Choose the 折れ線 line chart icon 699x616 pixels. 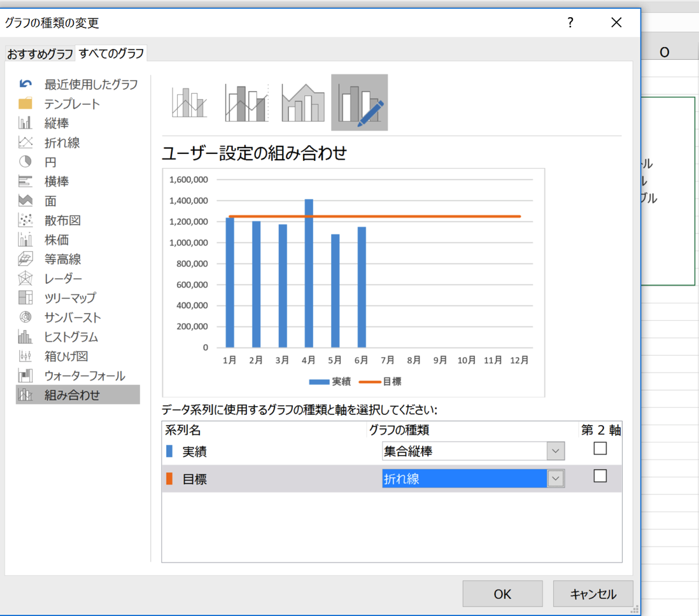tap(25, 142)
